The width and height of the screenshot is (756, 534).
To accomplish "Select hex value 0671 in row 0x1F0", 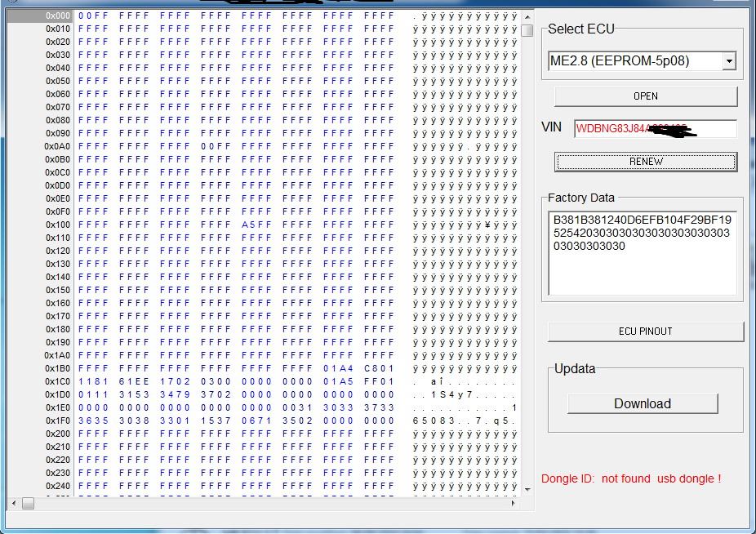I will coord(256,421).
